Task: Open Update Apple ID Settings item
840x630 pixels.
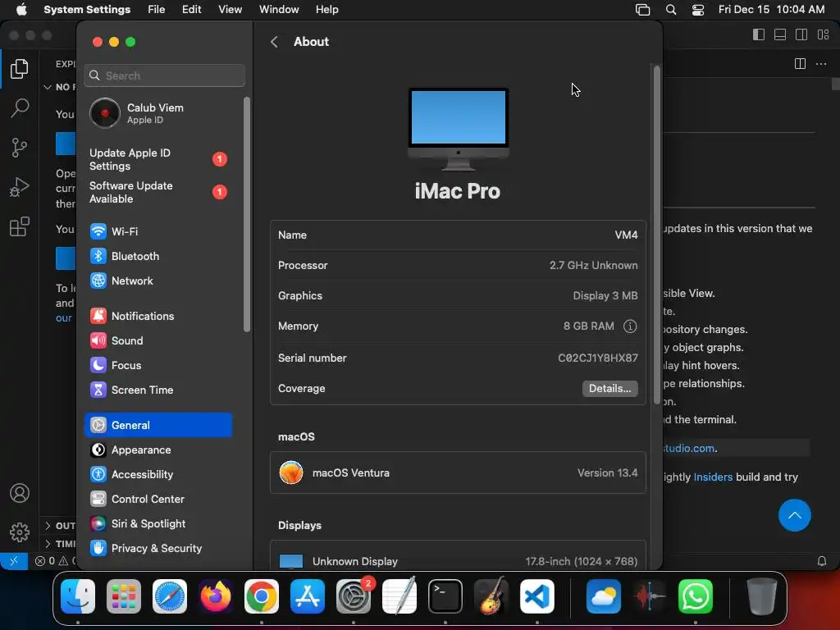Action: click(158, 159)
